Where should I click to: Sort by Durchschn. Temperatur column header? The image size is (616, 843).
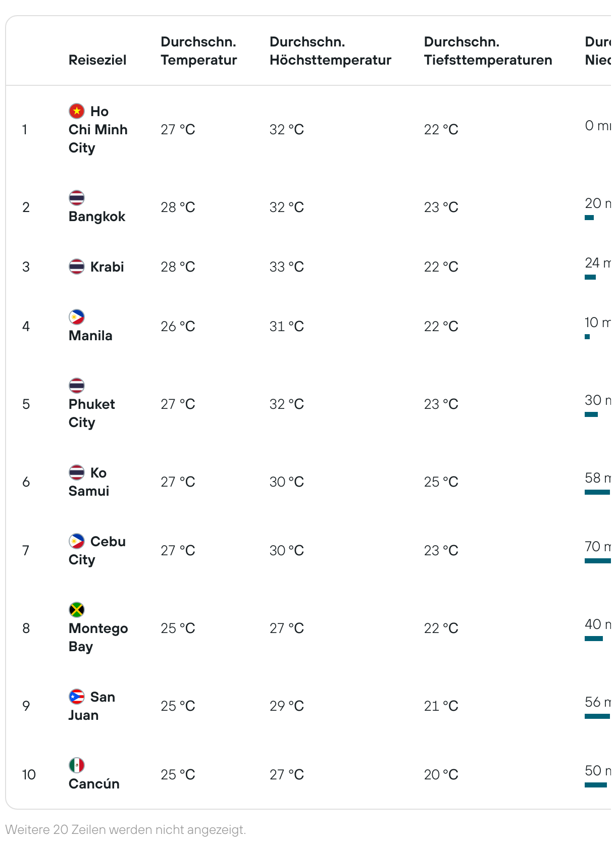pyautogui.click(x=199, y=50)
